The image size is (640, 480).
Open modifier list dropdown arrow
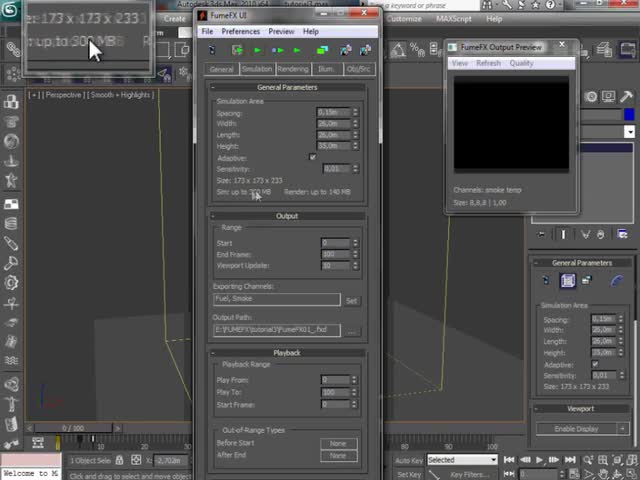pyautogui.click(x=630, y=132)
